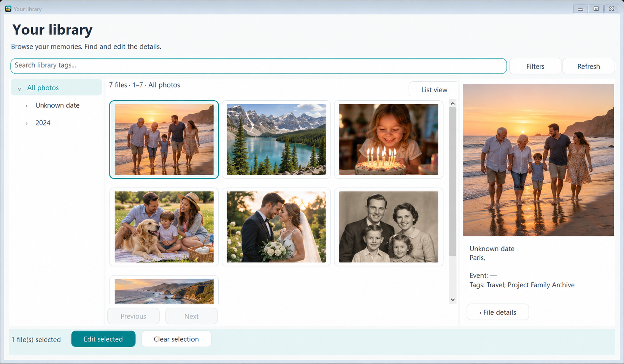Click Edit selected button

click(x=103, y=339)
